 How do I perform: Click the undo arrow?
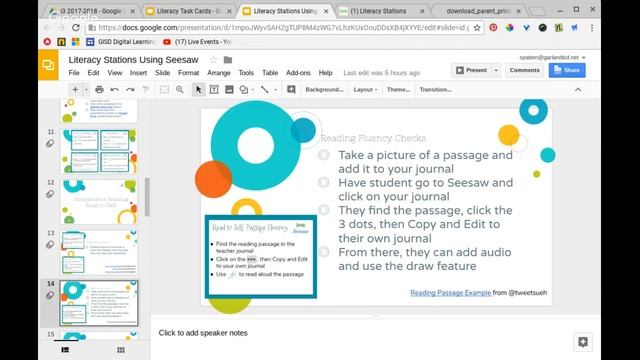pos(115,89)
